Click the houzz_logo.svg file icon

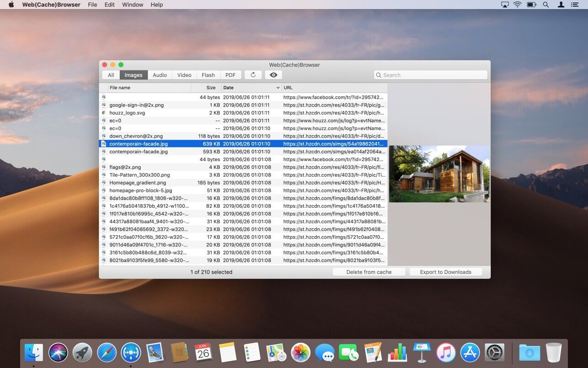(104, 113)
